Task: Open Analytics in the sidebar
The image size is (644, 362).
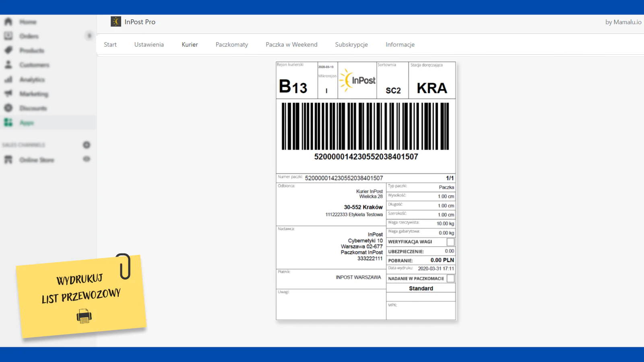Action: coord(32,79)
